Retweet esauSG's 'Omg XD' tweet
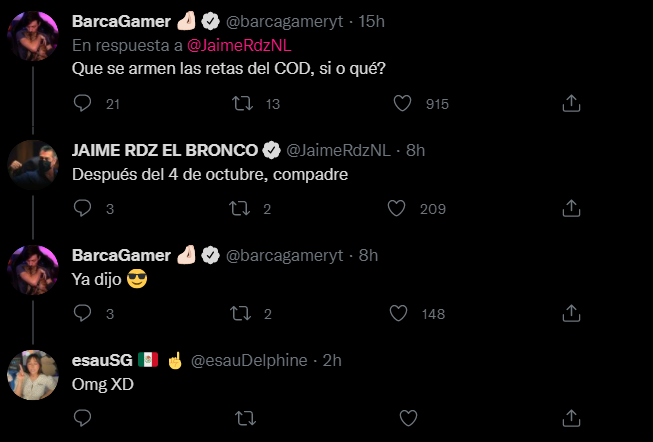 click(241, 417)
